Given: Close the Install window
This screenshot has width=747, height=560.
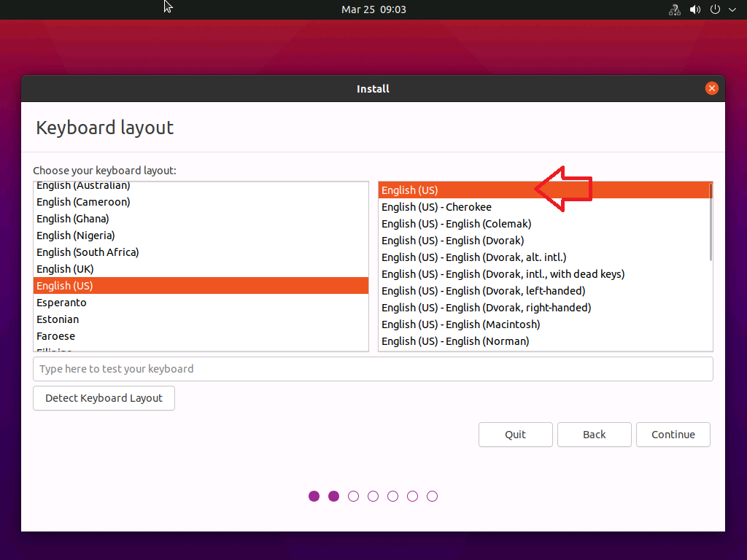Looking at the screenshot, I should point(711,88).
